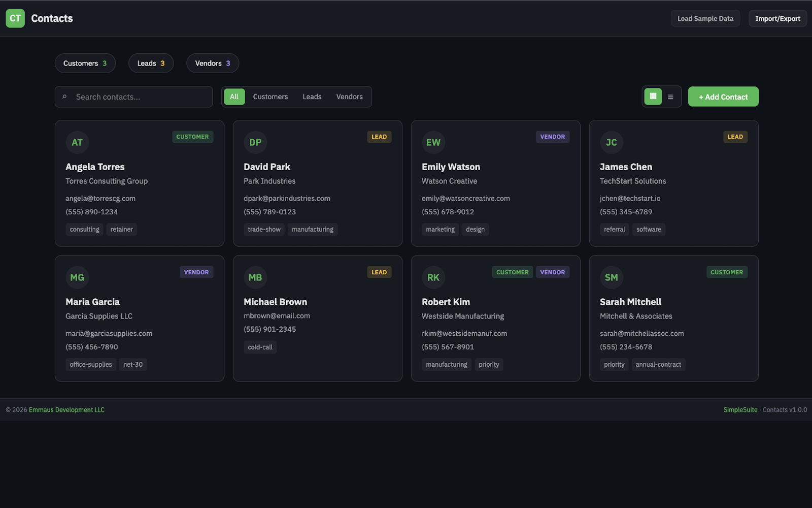Switch to the Customers tab
The width and height of the screenshot is (812, 508).
tap(270, 97)
